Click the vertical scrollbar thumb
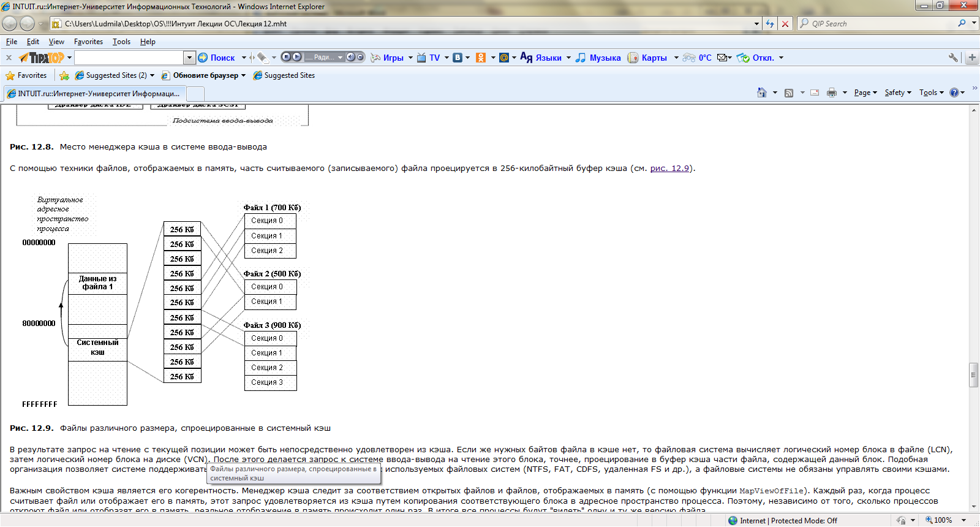This screenshot has height=527, width=980. click(973, 375)
